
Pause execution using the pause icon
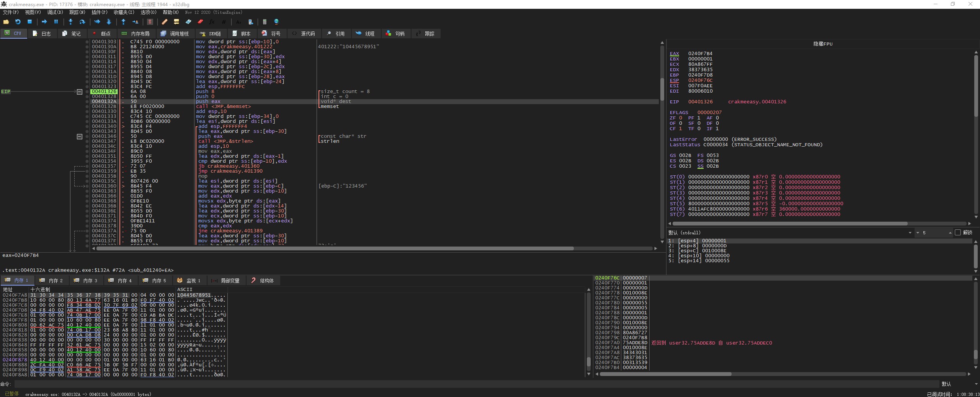pyautogui.click(x=56, y=22)
